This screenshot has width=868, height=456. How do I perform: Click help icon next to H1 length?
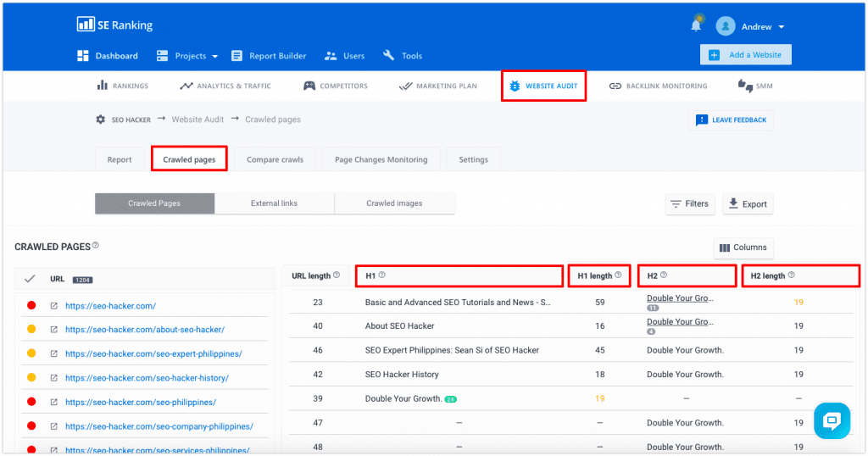[618, 275]
